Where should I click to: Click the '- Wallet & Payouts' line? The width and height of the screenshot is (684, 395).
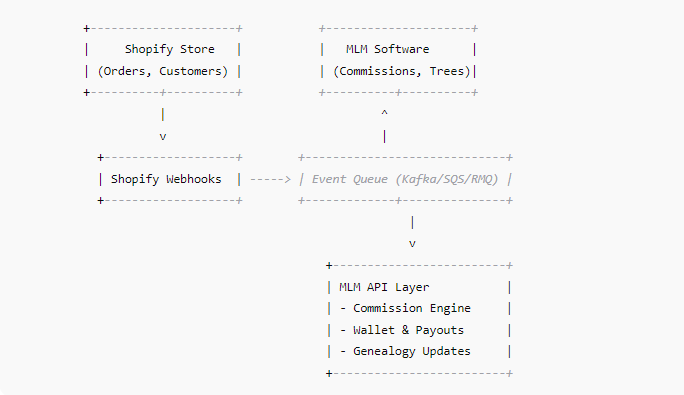(x=401, y=330)
